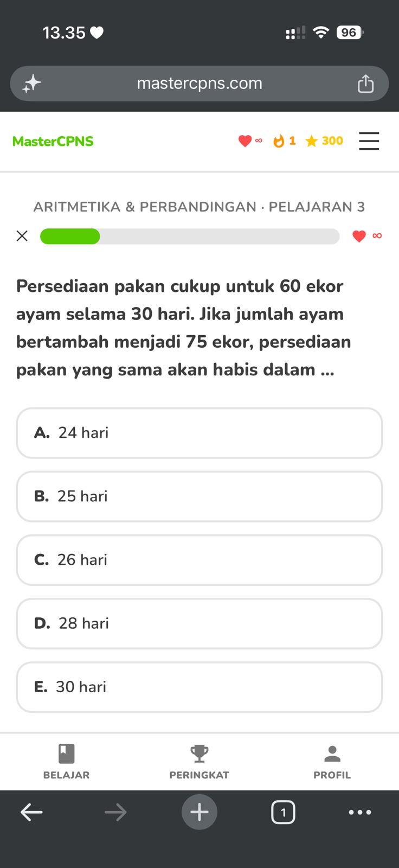Open the hamburger menu
399x868 pixels.
pyautogui.click(x=369, y=141)
